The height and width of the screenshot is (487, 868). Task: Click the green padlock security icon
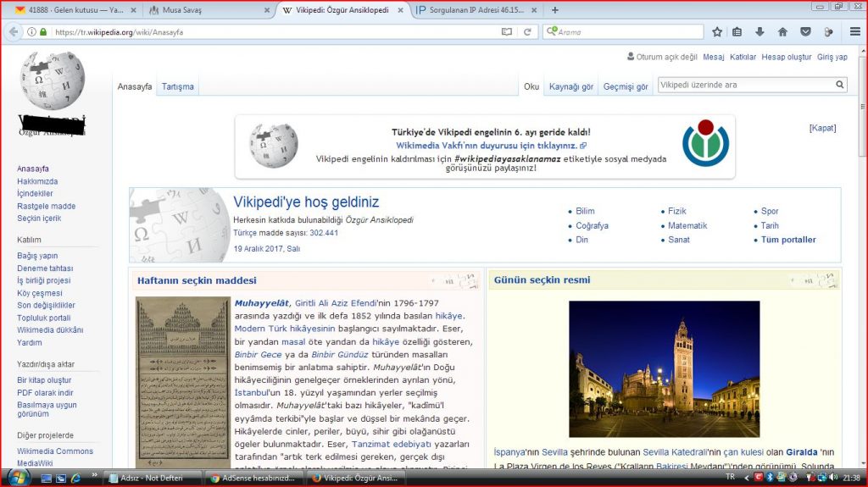click(43, 32)
